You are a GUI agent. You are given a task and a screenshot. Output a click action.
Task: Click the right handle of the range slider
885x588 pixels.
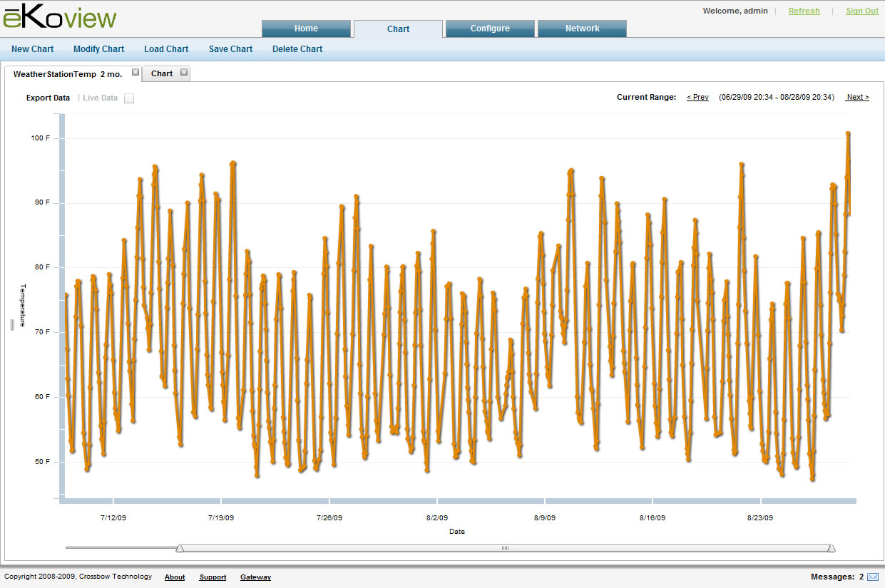[x=831, y=548]
